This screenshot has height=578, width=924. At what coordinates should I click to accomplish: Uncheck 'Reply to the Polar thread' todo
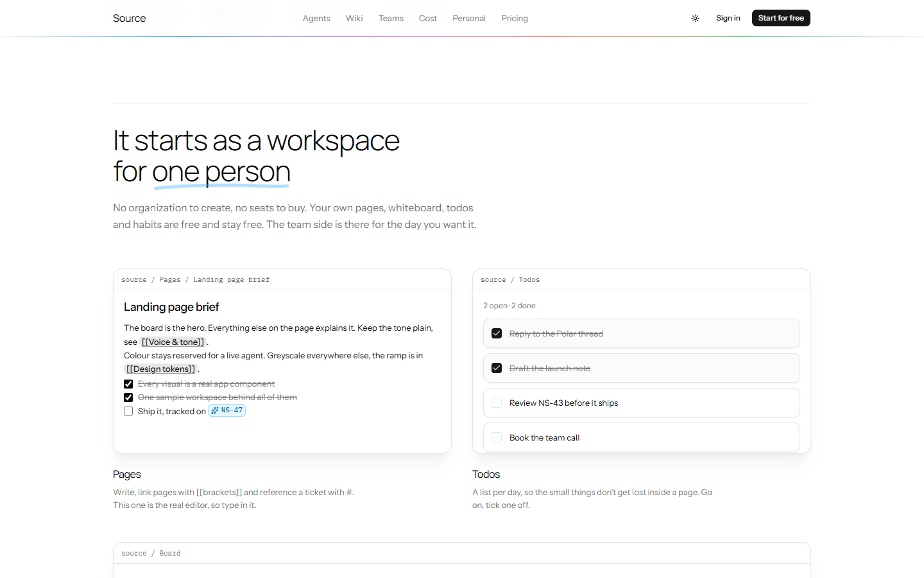[x=497, y=333]
